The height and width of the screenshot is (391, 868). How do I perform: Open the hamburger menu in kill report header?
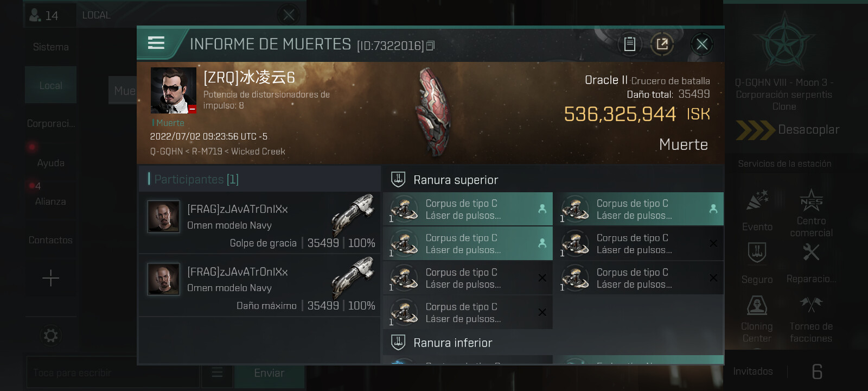pyautogui.click(x=156, y=43)
